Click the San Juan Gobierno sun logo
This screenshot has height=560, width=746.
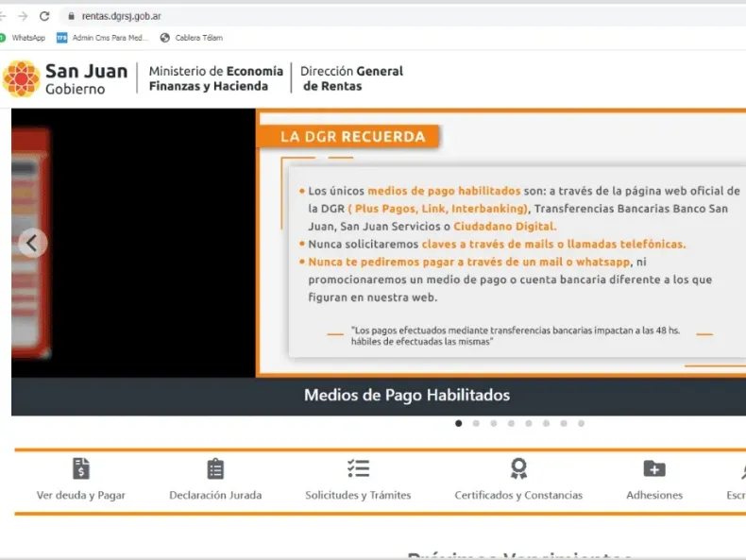pos(21,78)
